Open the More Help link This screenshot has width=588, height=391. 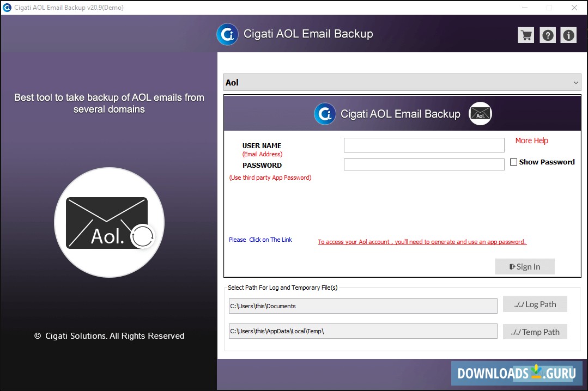(531, 140)
